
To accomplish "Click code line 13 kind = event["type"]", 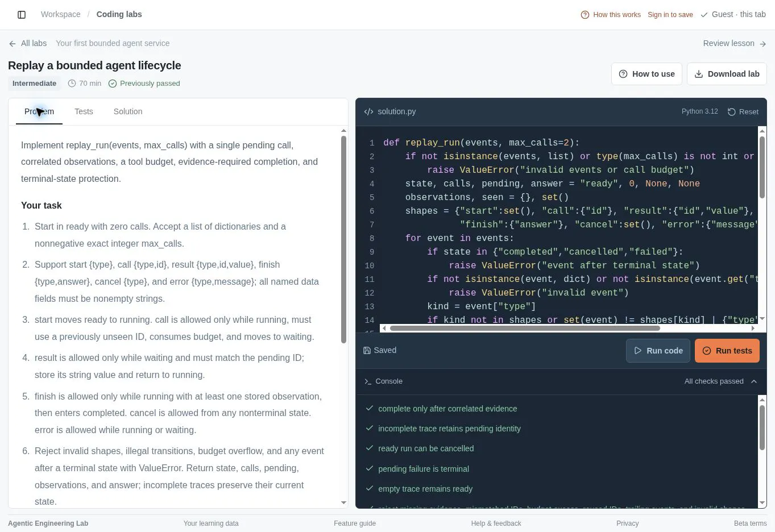I will coord(481,306).
